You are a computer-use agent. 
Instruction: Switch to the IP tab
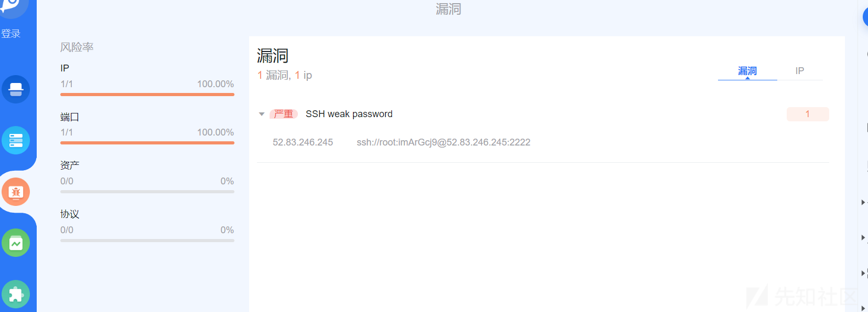[800, 71]
